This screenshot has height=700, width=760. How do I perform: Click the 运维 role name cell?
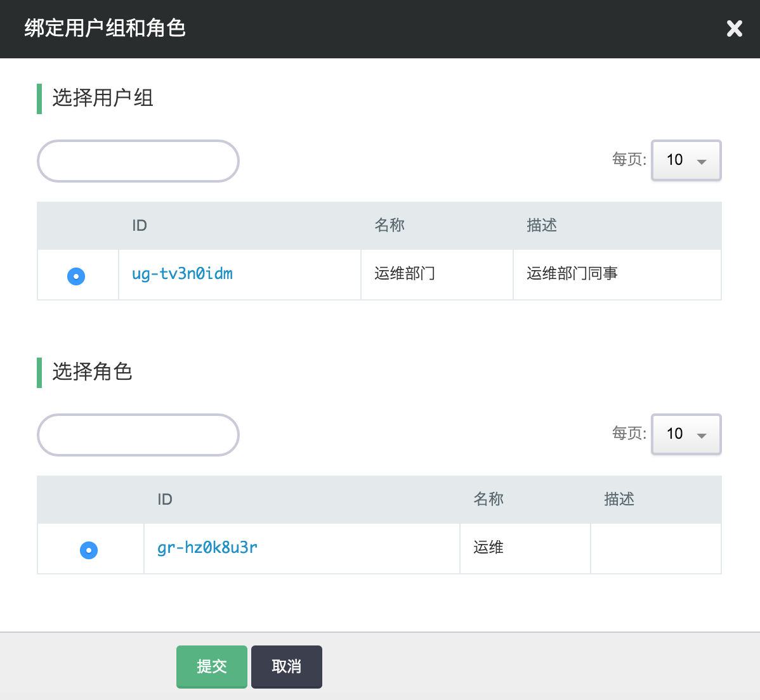(x=488, y=548)
